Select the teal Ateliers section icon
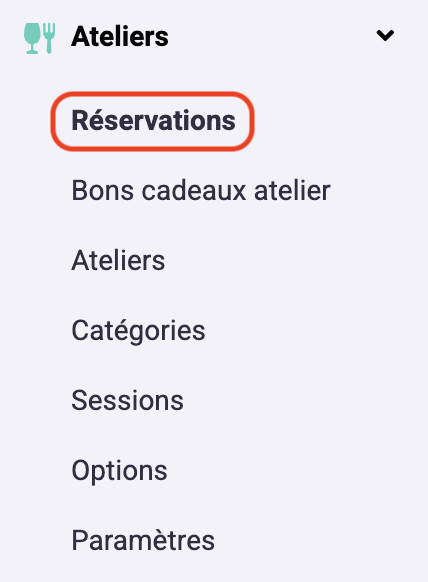The height and width of the screenshot is (582, 428). coord(40,38)
